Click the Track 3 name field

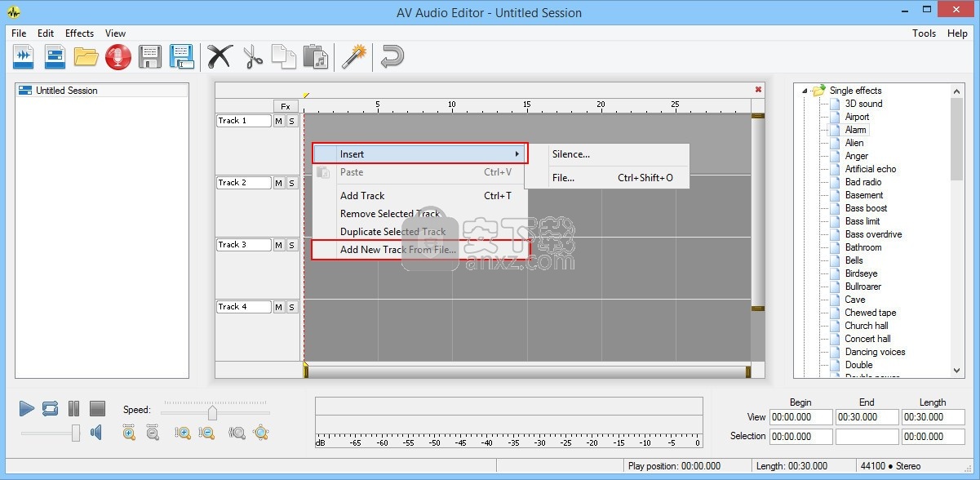click(x=243, y=245)
